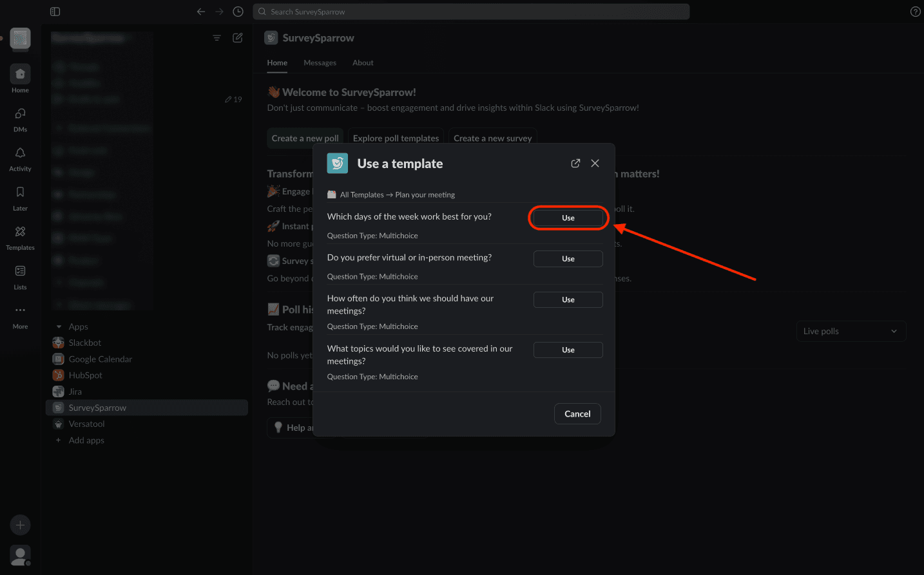Open DMs from the left sidebar
924x575 pixels.
(x=20, y=114)
